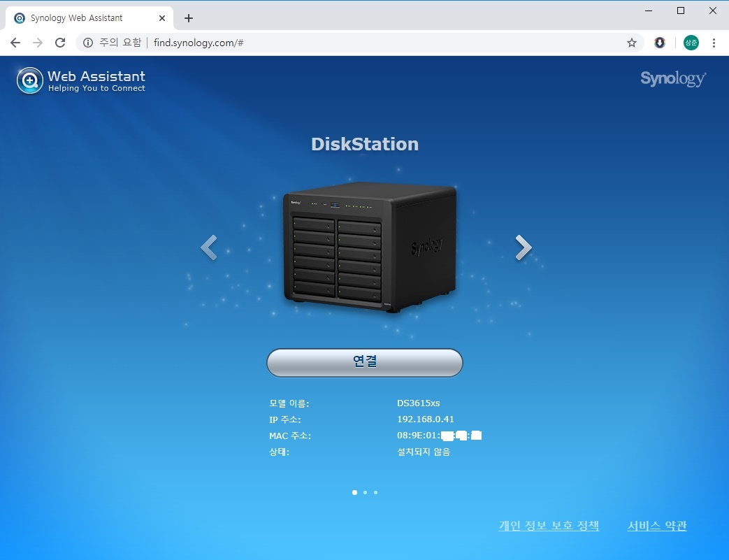
Task: Bookmark this page with the star
Action: pos(631,43)
